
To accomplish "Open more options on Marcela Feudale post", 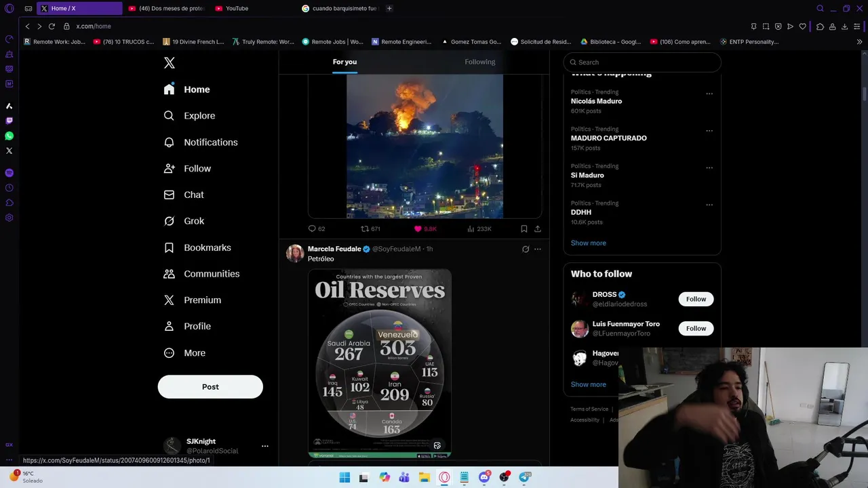I will point(538,249).
